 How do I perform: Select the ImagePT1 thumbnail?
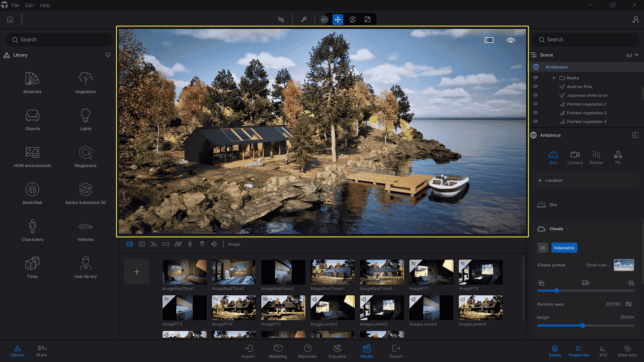431,272
